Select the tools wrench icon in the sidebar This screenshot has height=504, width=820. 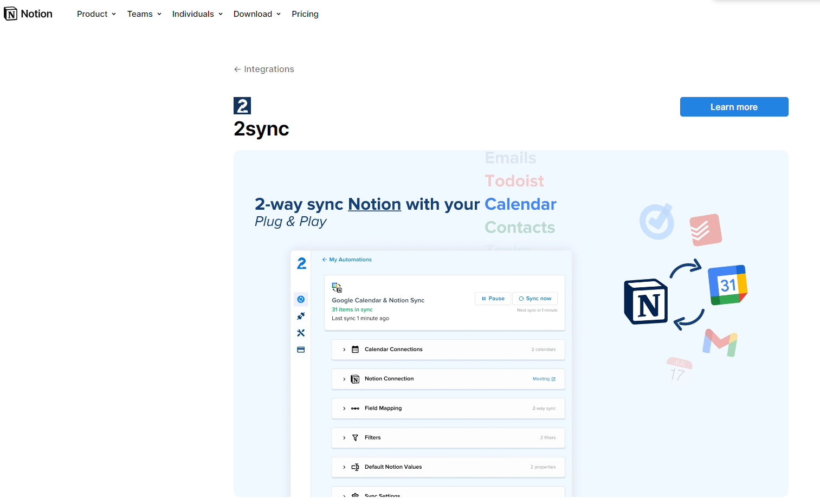pyautogui.click(x=301, y=333)
